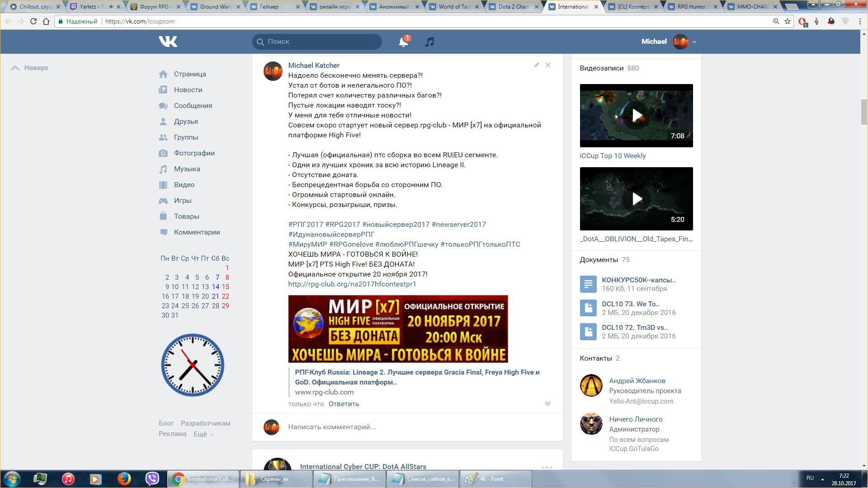Open Viber from the taskbar
Image resolution: width=868 pixels, height=488 pixels.
pyautogui.click(x=152, y=479)
